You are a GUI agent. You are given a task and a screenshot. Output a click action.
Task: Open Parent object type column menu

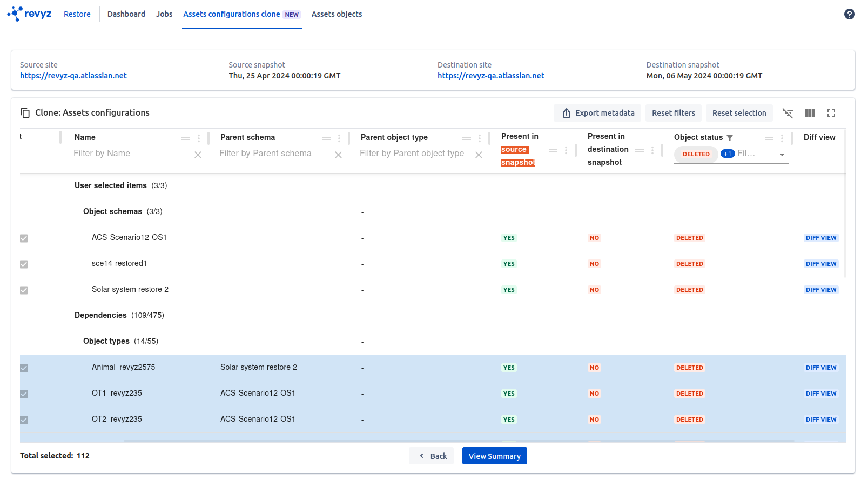coord(480,138)
